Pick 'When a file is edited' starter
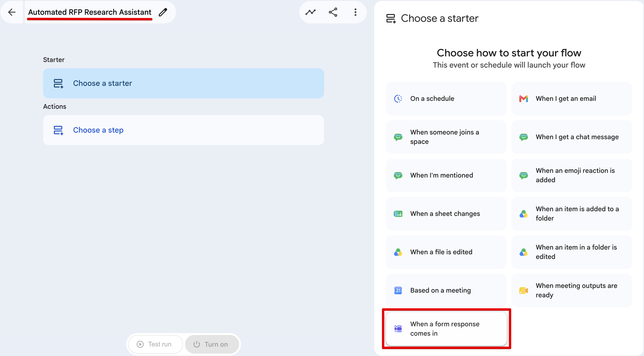644x356 pixels. pyautogui.click(x=446, y=252)
